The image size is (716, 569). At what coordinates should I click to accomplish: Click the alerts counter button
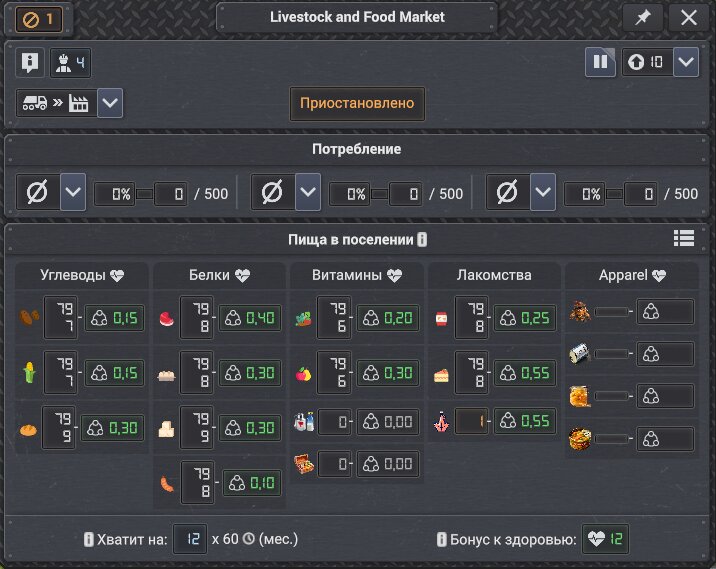(x=39, y=20)
